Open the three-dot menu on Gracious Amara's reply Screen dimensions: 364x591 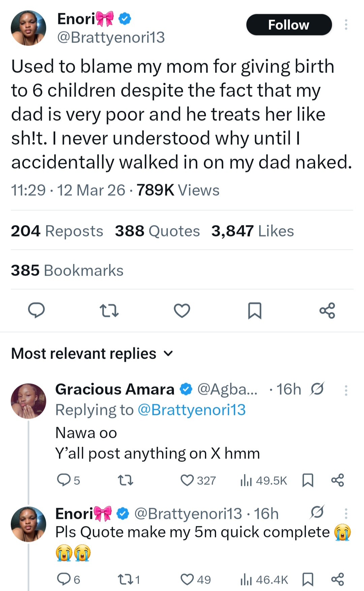click(x=346, y=390)
